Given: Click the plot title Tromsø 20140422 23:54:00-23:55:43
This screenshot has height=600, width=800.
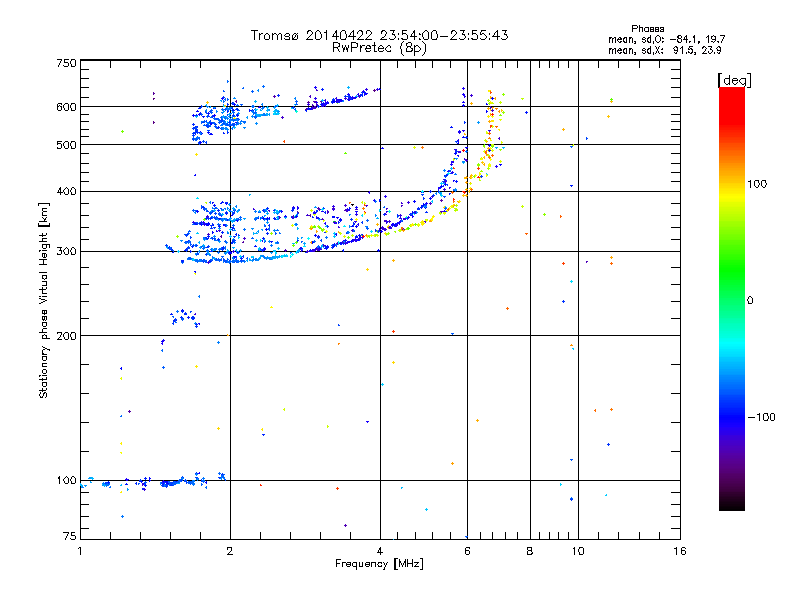Looking at the screenshot, I should 379,35.
